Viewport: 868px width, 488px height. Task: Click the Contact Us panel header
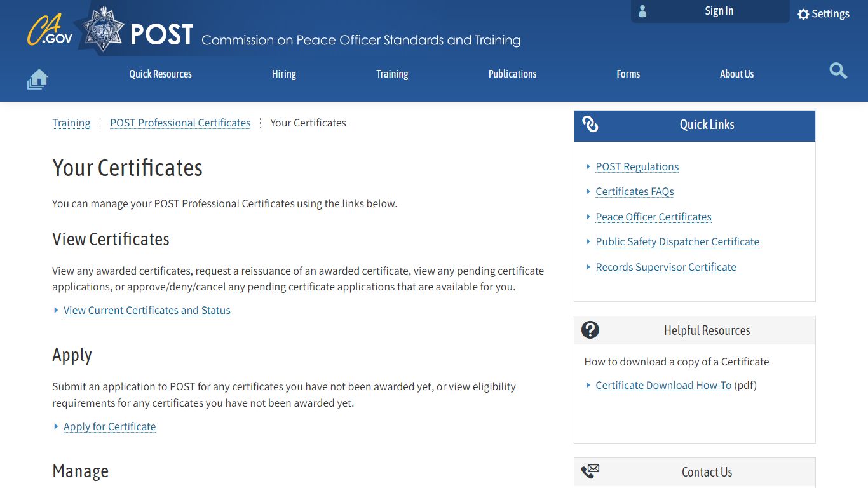(695, 472)
